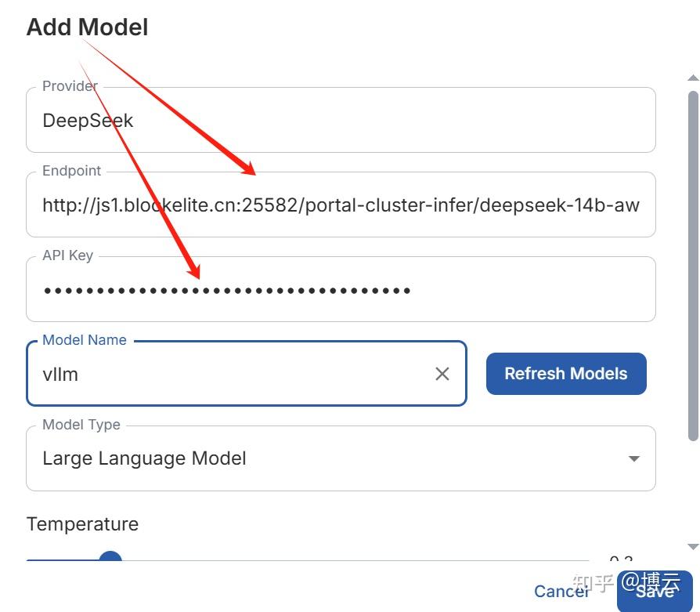Cancel the Add Model dialog
This screenshot has height=612, width=700.
tap(561, 591)
